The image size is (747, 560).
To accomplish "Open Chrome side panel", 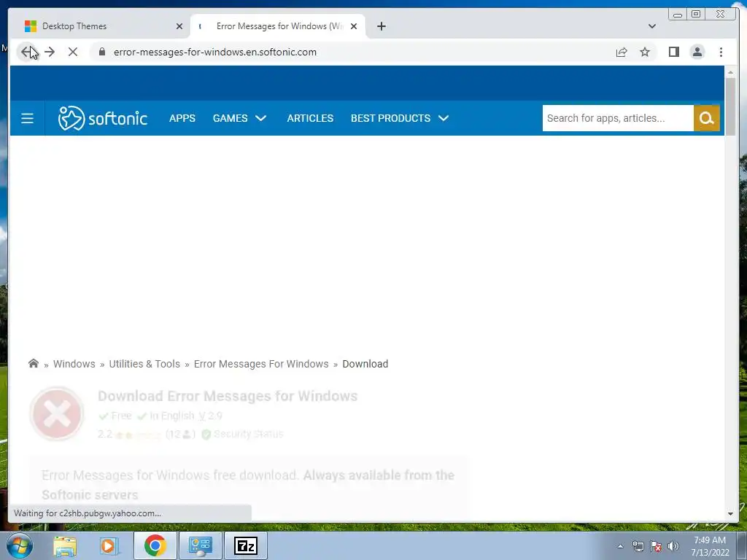I will (x=673, y=52).
